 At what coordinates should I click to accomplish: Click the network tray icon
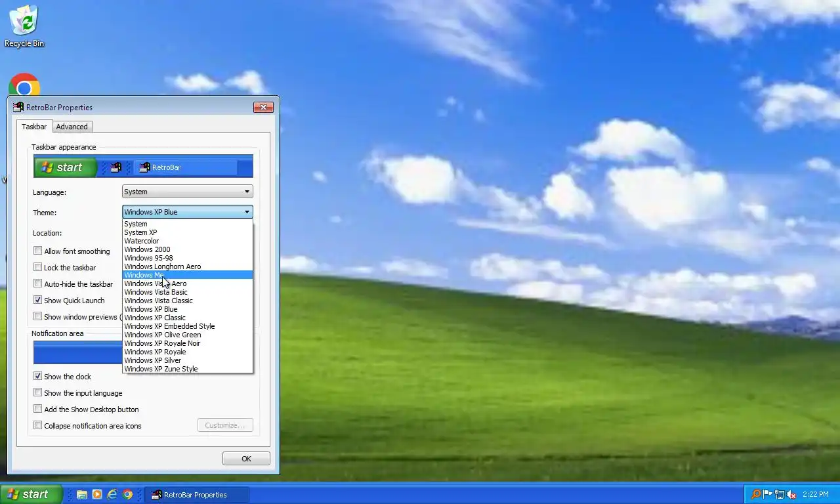[780, 495]
